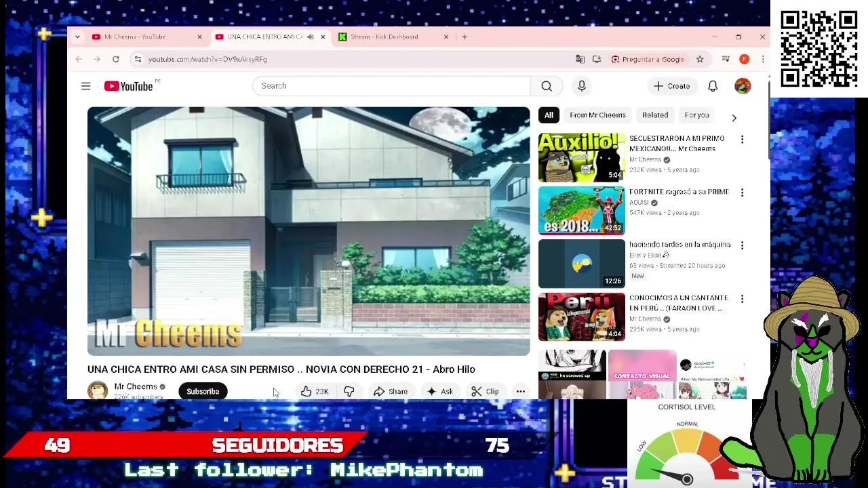
Task: Click the video title UNA CHICA ENTRO
Action: coord(281,369)
